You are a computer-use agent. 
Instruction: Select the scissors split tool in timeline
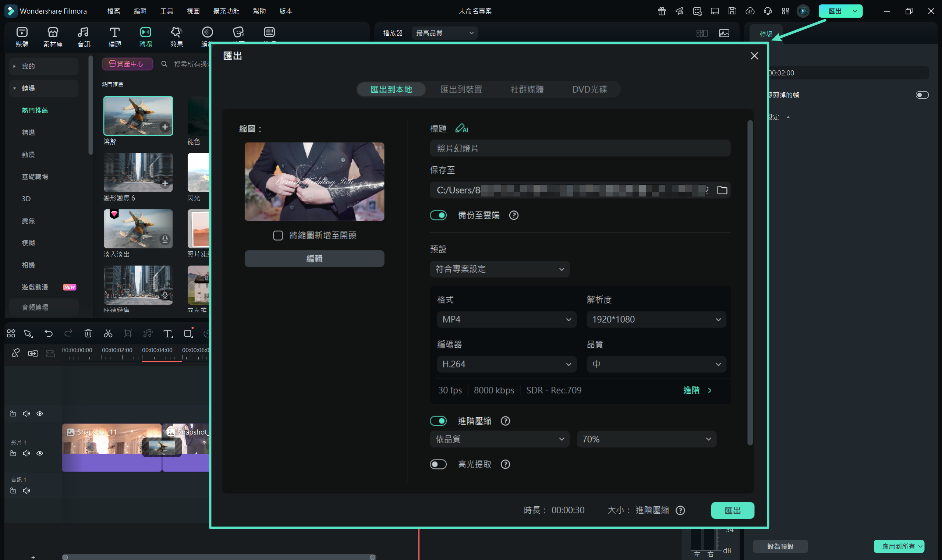(108, 333)
